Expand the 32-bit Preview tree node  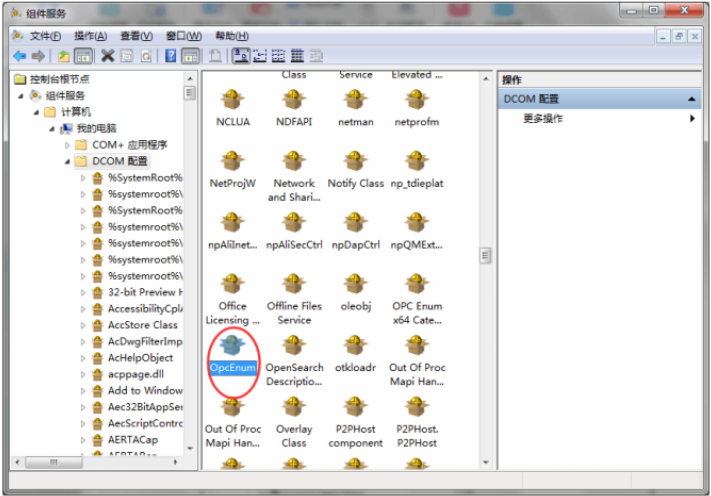click(83, 292)
